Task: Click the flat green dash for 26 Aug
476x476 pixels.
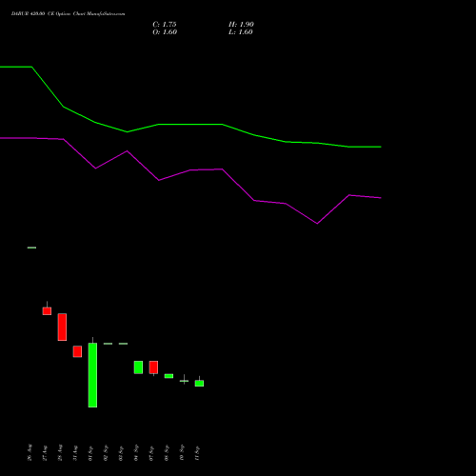Action: tap(31, 248)
